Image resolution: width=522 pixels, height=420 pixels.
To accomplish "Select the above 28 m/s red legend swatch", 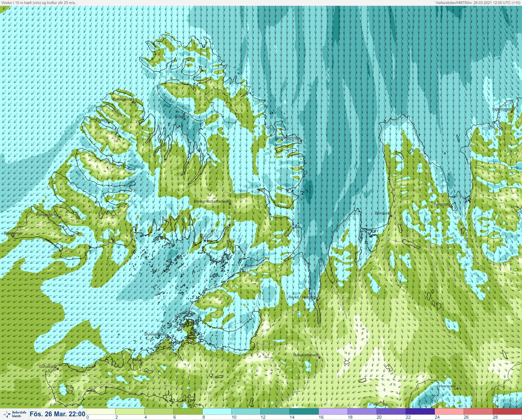I will click(507, 411).
